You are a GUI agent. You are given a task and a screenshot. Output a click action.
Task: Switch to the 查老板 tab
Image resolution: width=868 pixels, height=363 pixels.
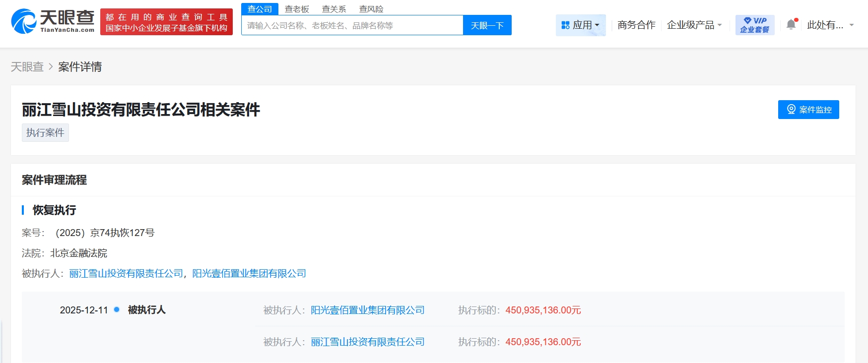click(297, 9)
